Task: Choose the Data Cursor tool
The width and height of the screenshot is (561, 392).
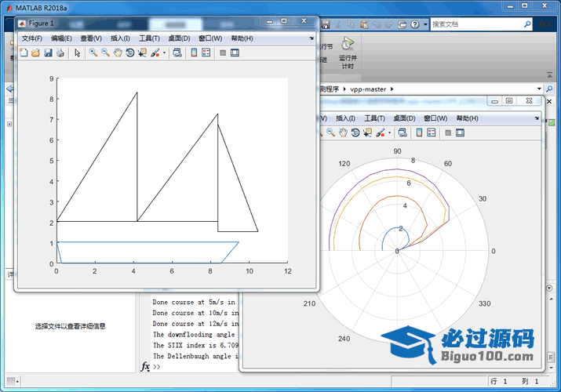Action: point(142,53)
